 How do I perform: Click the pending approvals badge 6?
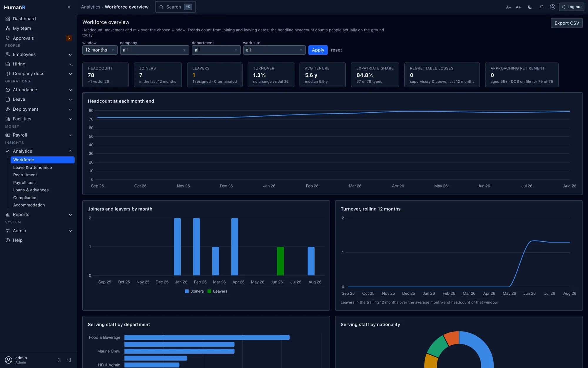pos(69,38)
